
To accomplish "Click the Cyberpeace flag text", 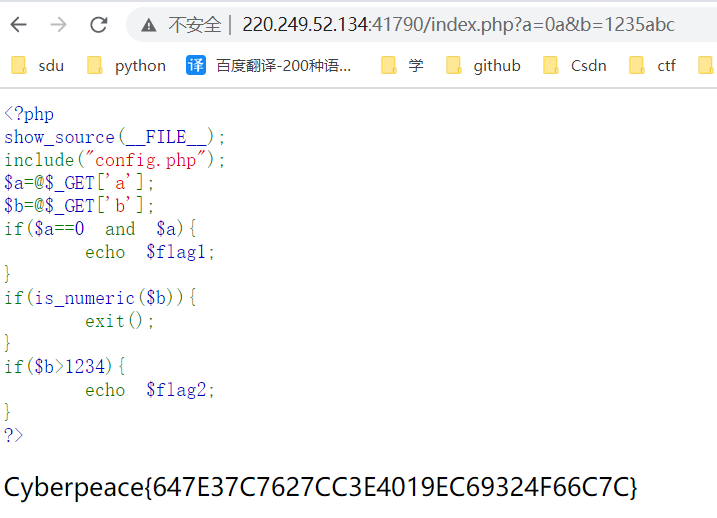I will (321, 487).
